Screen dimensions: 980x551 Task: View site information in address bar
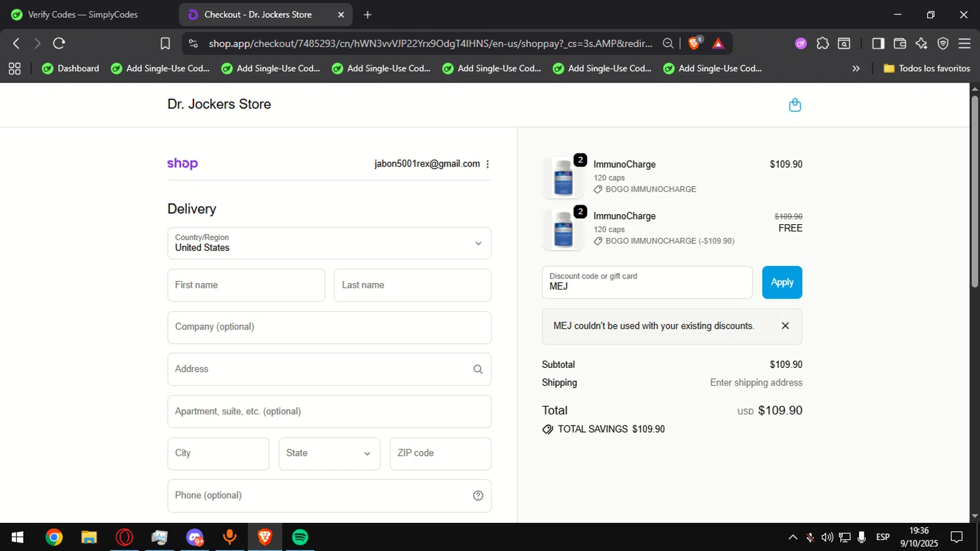point(193,43)
